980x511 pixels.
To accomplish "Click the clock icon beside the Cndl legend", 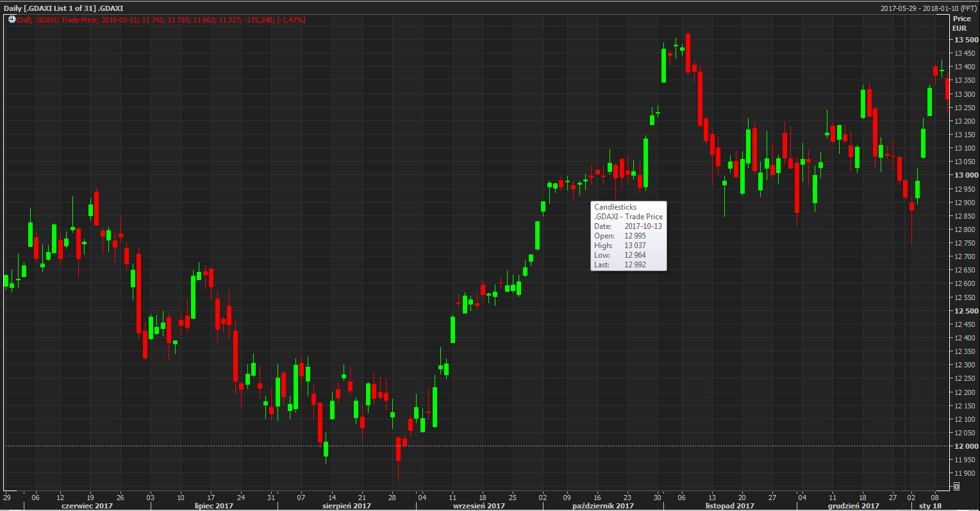I will pos(12,20).
